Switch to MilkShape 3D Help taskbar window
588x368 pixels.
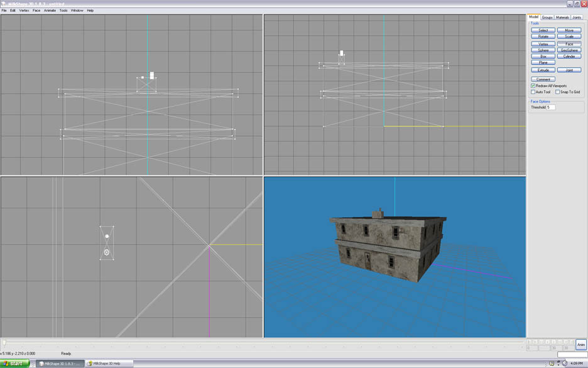109,364
